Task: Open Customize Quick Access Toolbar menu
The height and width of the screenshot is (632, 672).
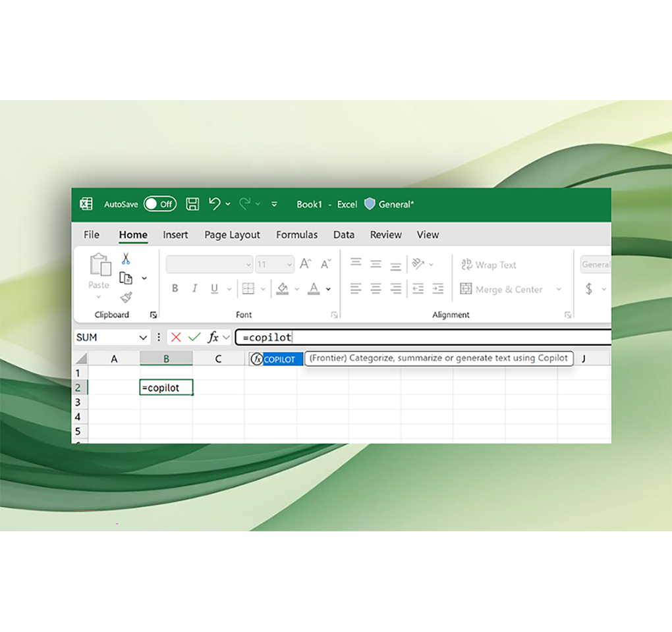Action: [x=274, y=204]
